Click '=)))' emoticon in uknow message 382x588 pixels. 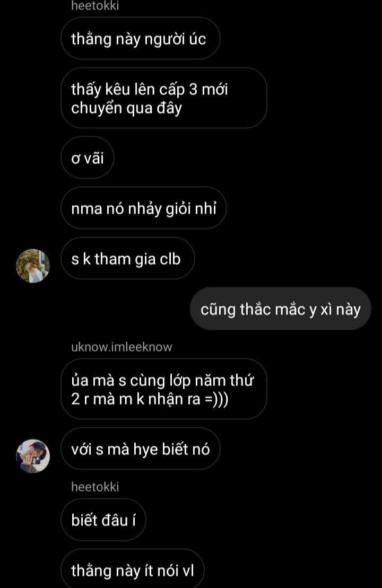[x=216, y=399]
